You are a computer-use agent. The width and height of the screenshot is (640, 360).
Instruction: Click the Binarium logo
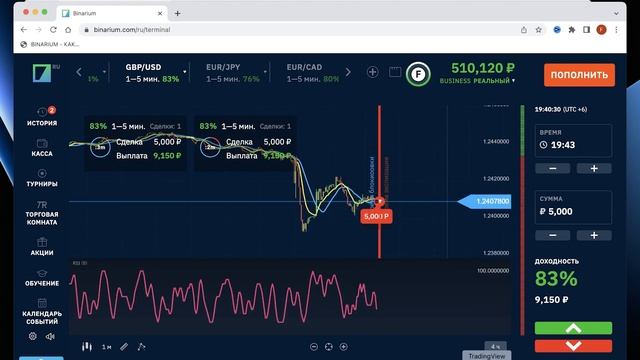(x=42, y=73)
